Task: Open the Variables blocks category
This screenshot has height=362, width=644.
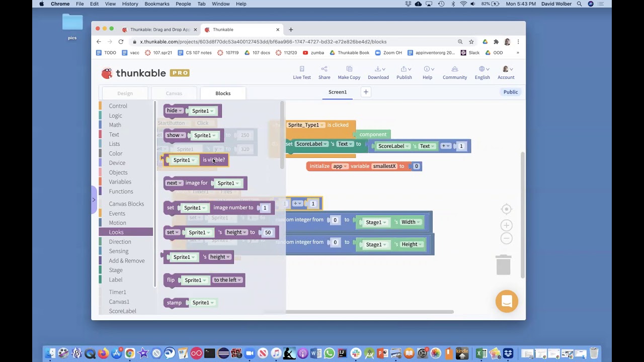Action: coord(120,182)
